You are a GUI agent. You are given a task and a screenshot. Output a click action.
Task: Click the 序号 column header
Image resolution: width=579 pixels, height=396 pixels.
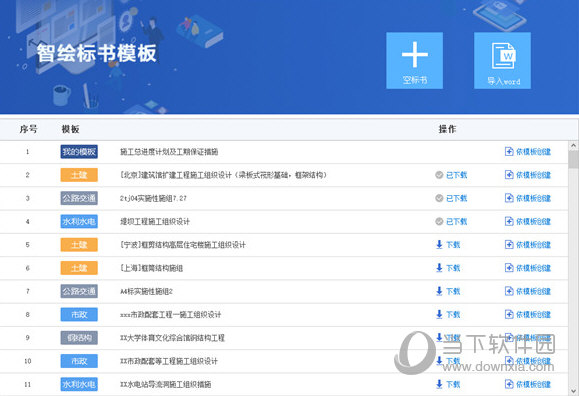tap(28, 129)
